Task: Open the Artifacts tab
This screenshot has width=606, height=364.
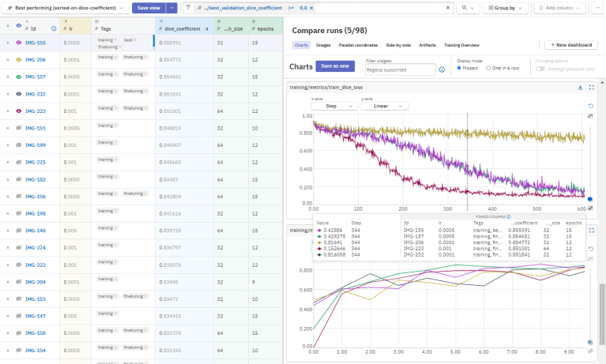Action: (x=427, y=46)
